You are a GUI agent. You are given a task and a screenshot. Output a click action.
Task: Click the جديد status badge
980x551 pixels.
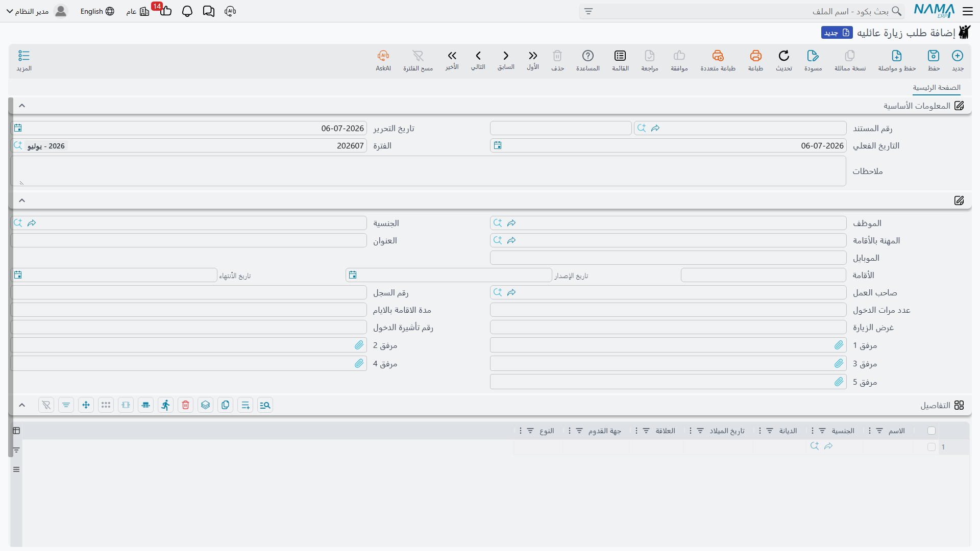[837, 33]
